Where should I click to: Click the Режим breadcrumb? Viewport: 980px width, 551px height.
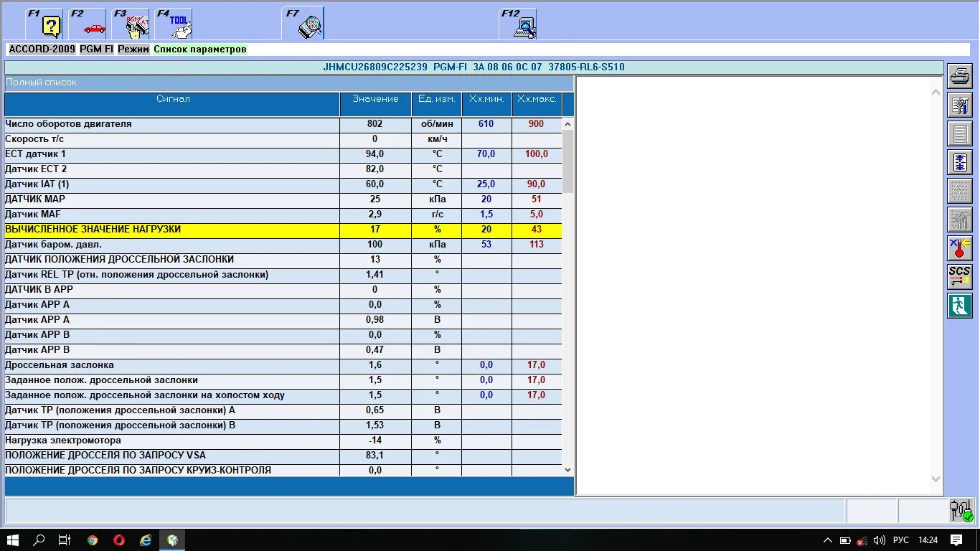coord(133,49)
